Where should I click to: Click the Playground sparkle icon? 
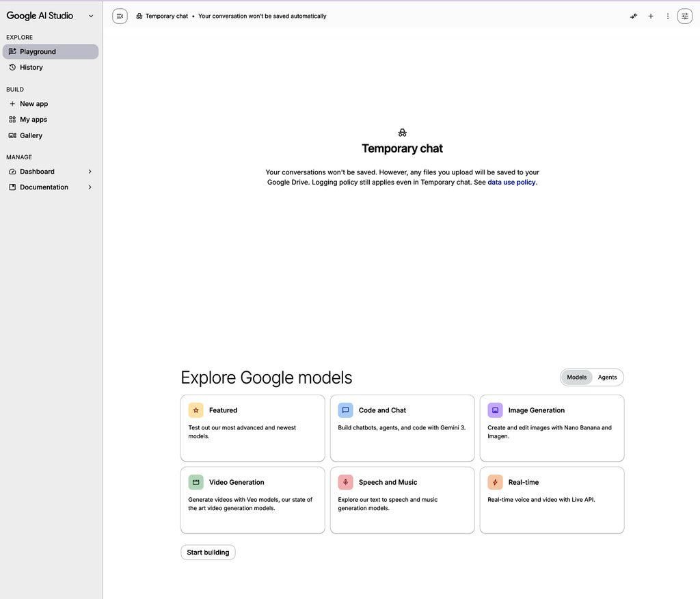(x=12, y=51)
